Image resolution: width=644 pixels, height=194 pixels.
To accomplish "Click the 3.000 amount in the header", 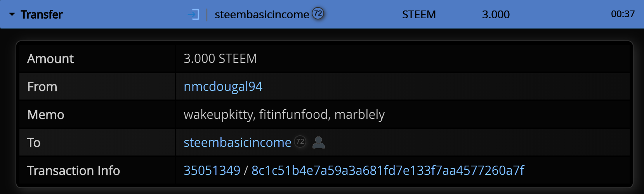I will point(496,14).
